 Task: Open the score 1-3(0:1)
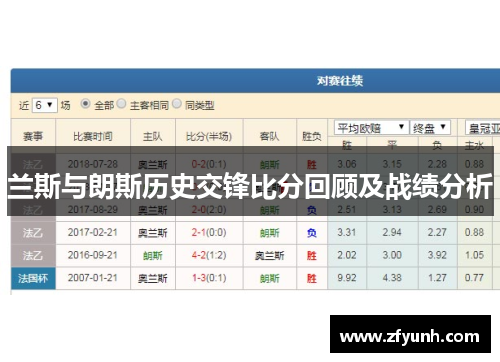coord(209,278)
